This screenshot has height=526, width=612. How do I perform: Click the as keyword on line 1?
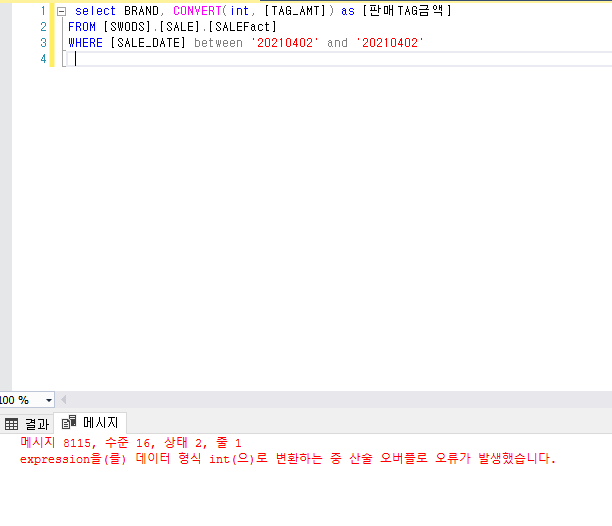pyautogui.click(x=348, y=11)
